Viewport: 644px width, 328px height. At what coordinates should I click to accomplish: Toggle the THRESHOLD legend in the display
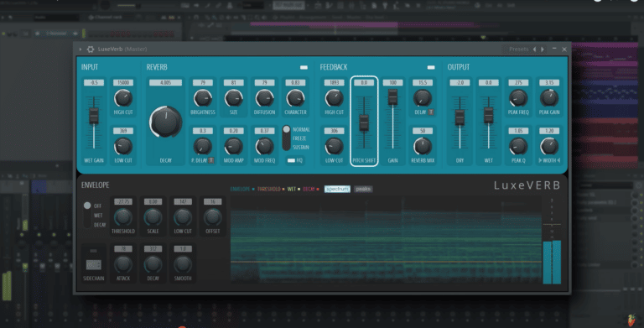271,189
